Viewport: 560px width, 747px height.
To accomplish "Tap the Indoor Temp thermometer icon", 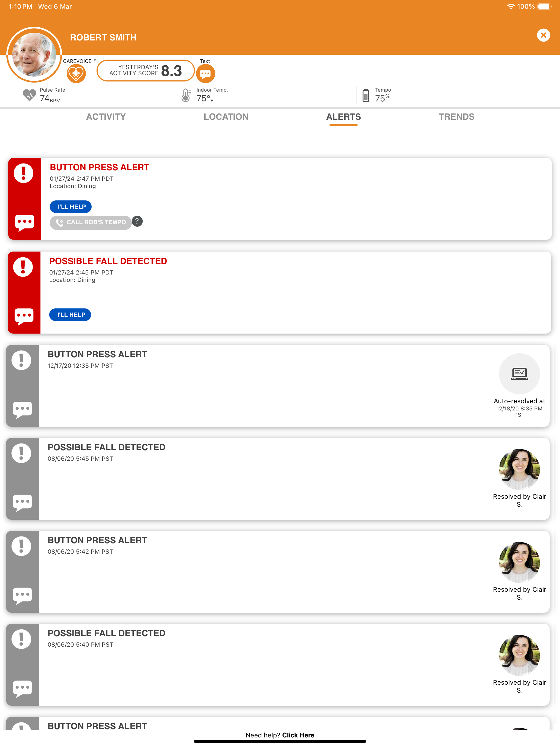I will (186, 95).
